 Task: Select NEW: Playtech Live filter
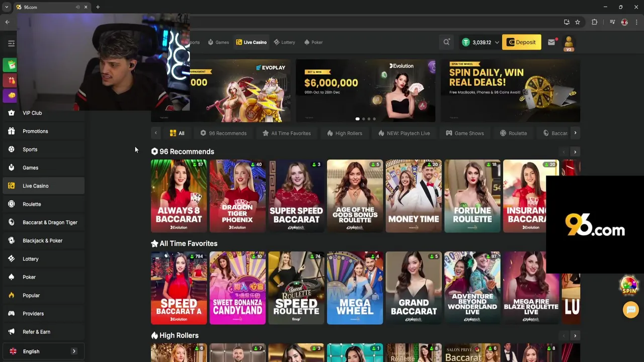tap(404, 133)
